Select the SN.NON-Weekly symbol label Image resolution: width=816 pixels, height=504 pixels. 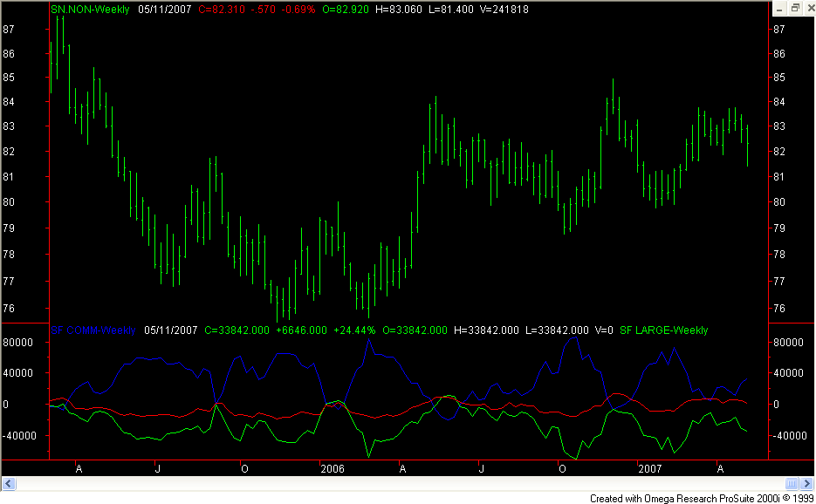pos(90,10)
